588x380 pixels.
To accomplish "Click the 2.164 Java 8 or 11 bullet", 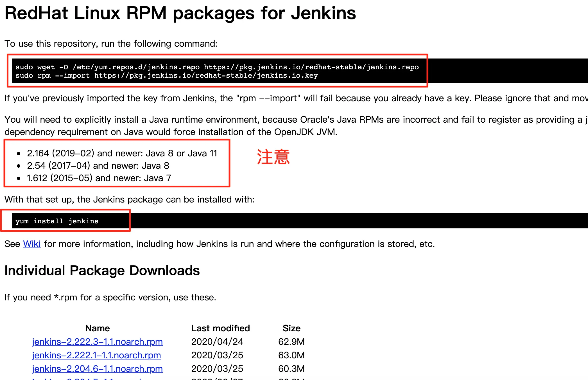I will pos(122,153).
